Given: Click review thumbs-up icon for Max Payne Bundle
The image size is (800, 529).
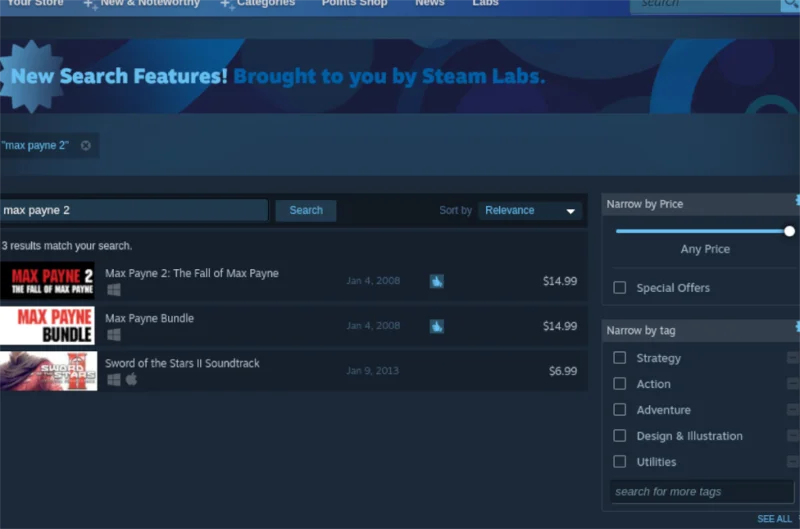Looking at the screenshot, I should pos(437,326).
